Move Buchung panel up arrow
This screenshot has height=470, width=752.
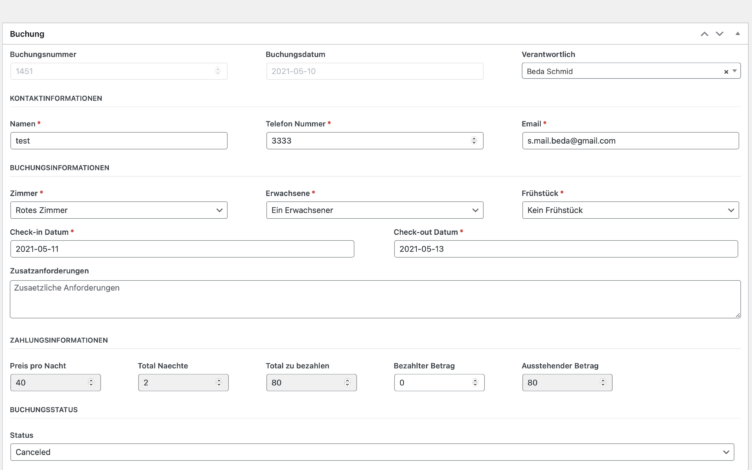point(704,34)
